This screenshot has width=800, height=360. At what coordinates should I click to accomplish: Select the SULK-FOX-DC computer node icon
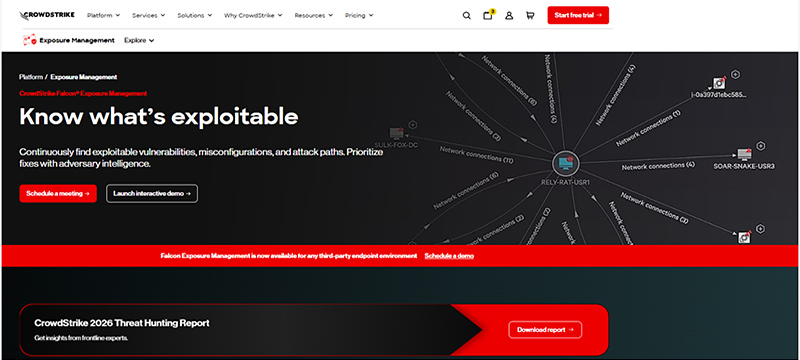click(397, 134)
